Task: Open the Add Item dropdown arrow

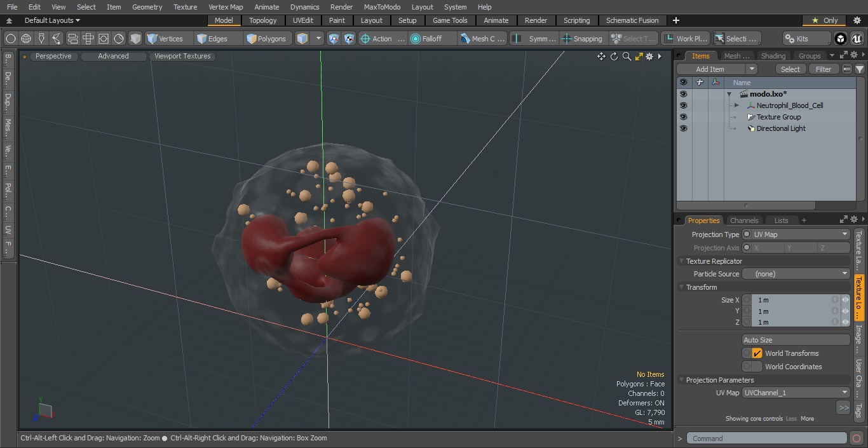Action: (x=752, y=69)
